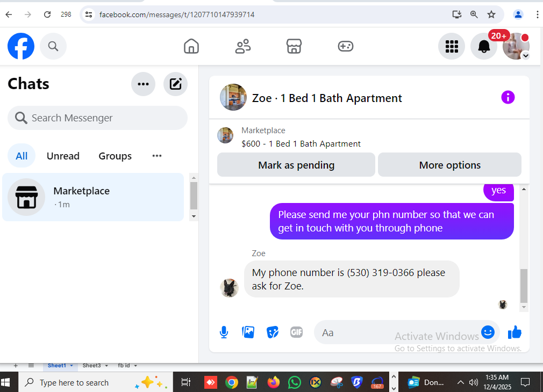Click chat list scroll down arrow
This screenshot has height=392, width=543.
pyautogui.click(x=194, y=216)
